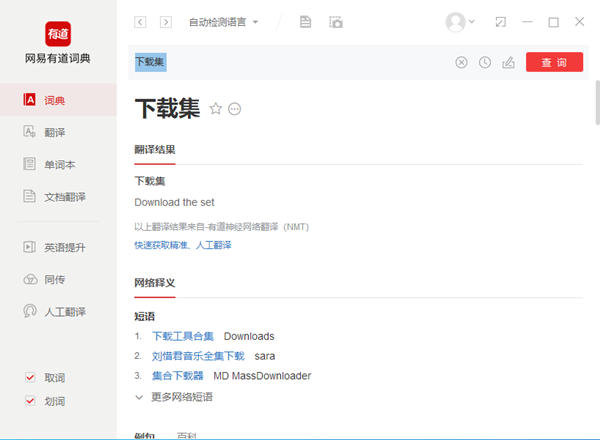Viewport: 600px width, 440px height.
Task: Select the 翻译结果 tab heading
Action: pyautogui.click(x=155, y=150)
